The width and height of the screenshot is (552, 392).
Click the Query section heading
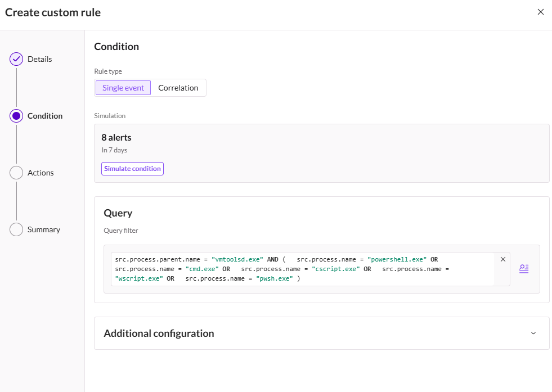(x=118, y=213)
